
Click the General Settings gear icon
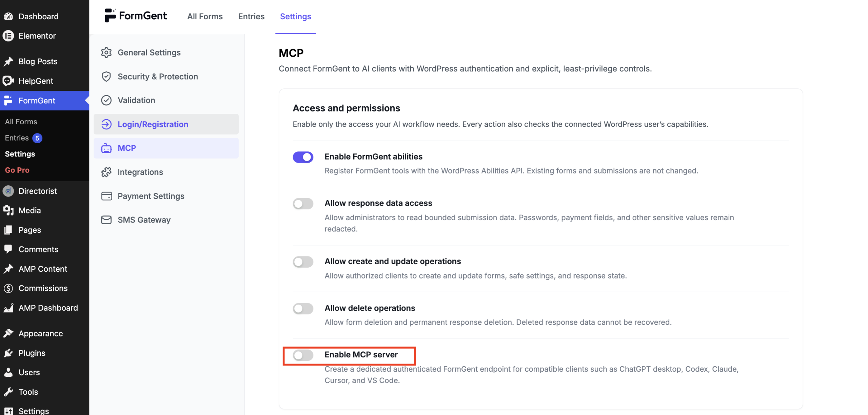[106, 53]
